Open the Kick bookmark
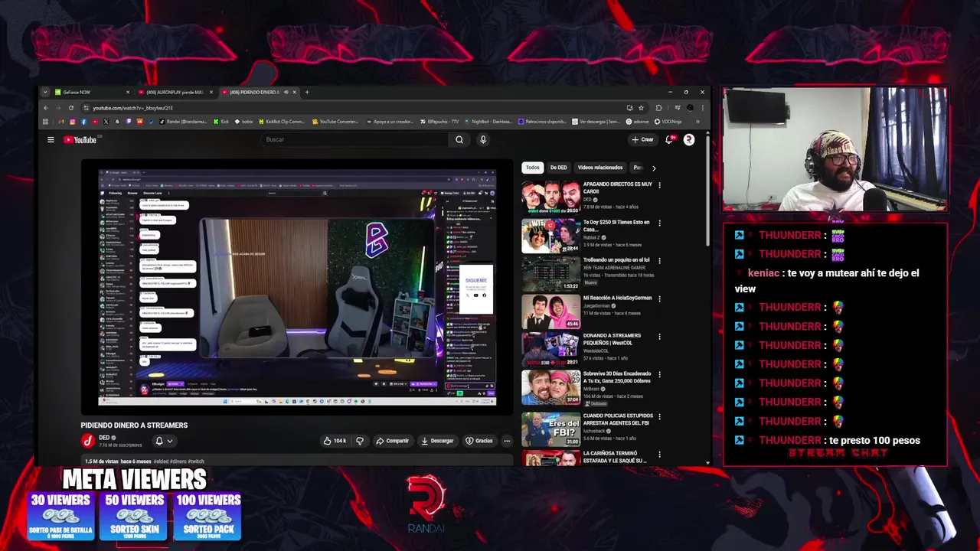Viewport: 980px width, 551px height. [220, 122]
